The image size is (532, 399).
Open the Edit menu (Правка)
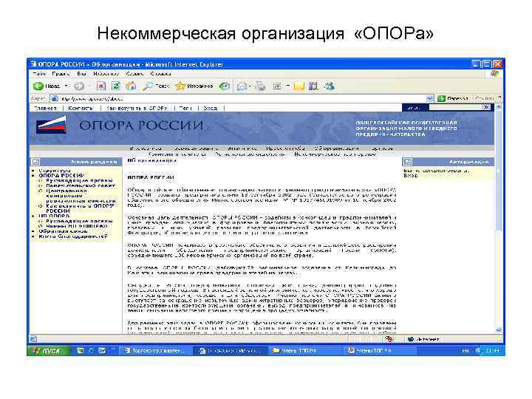pos(61,74)
